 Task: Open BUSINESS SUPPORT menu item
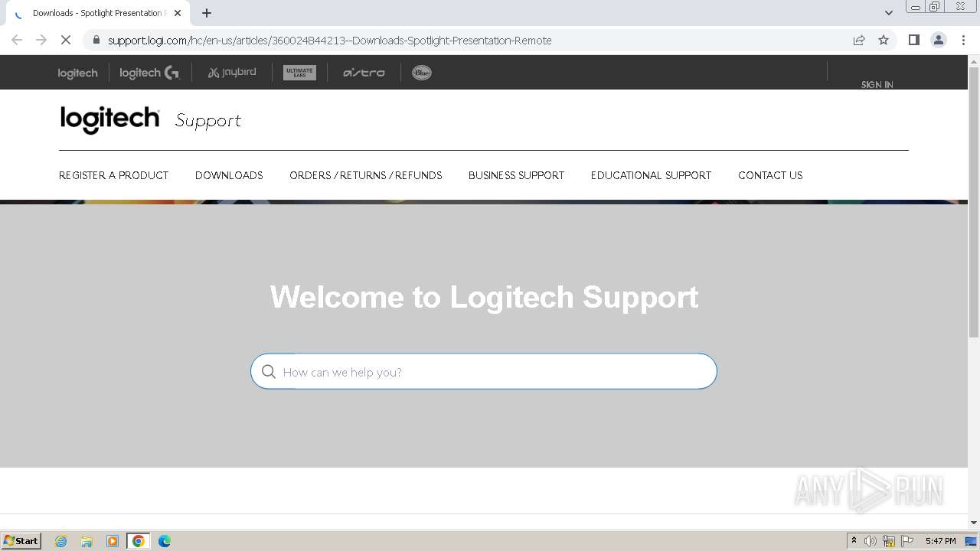click(516, 175)
